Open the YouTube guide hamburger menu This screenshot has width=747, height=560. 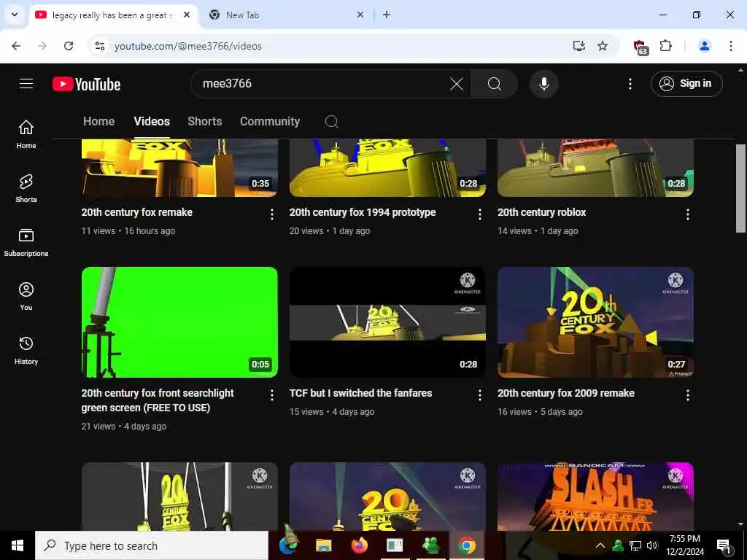pos(26,84)
